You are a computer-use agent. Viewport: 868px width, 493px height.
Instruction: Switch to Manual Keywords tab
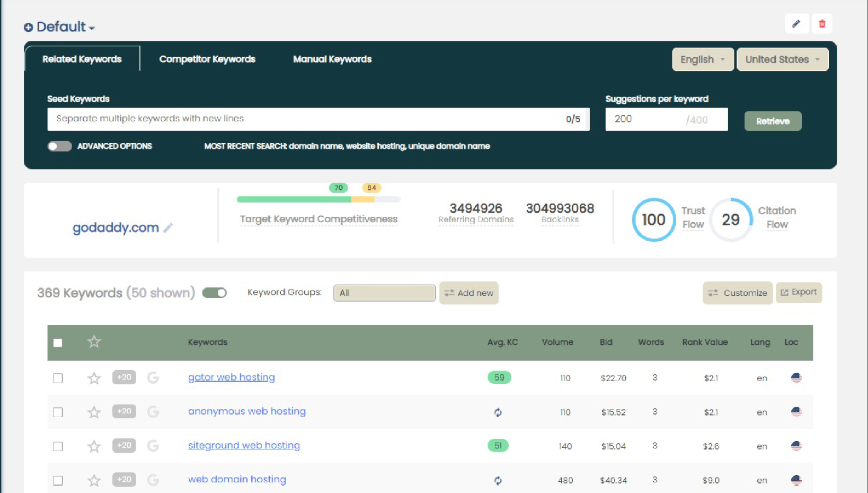(332, 59)
